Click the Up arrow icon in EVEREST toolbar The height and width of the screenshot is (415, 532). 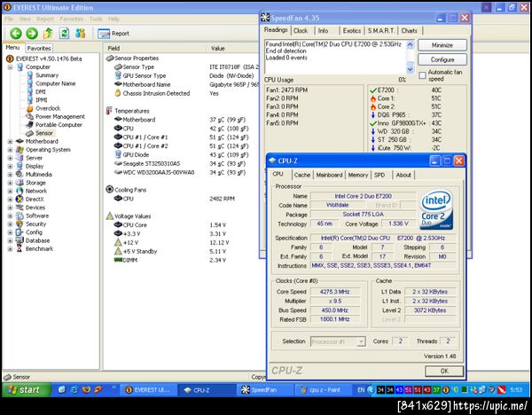[x=48, y=34]
